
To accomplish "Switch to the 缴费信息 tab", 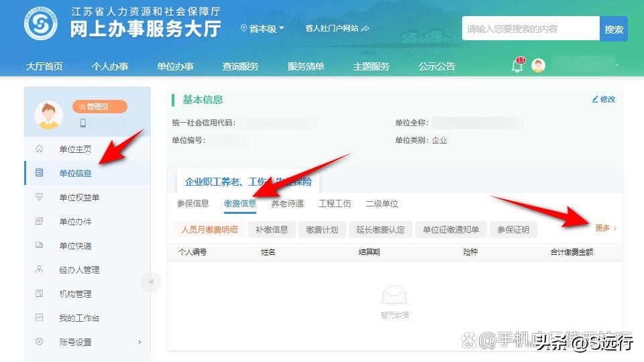I will 240,203.
